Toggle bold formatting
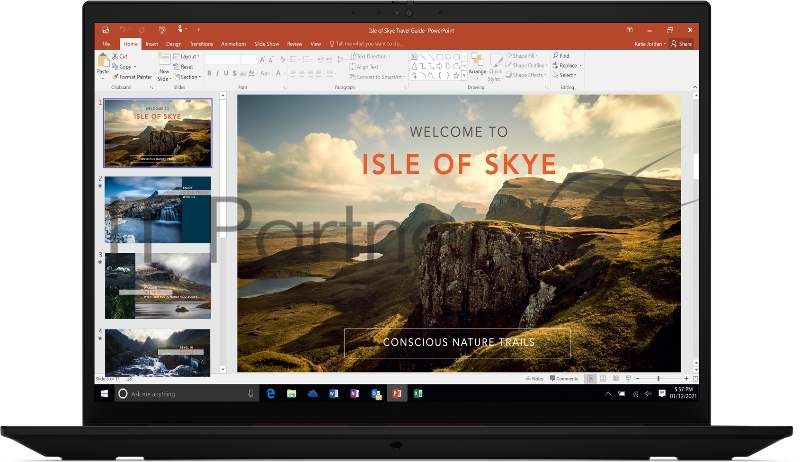This screenshot has height=462, width=800. click(209, 73)
